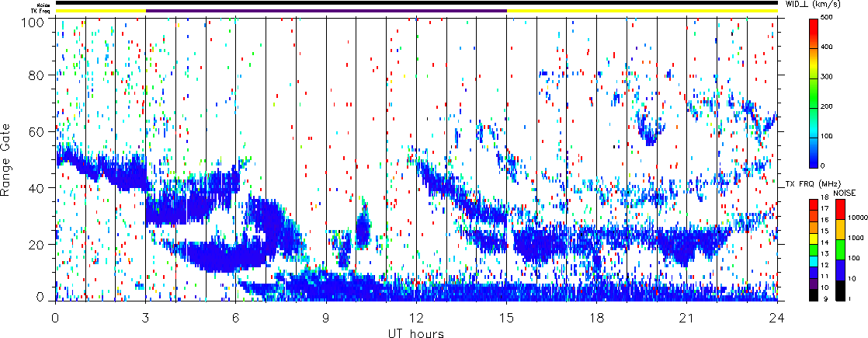The width and height of the screenshot is (868, 338).
Task: Click x-axis tick label 21
Action: [x=687, y=317]
